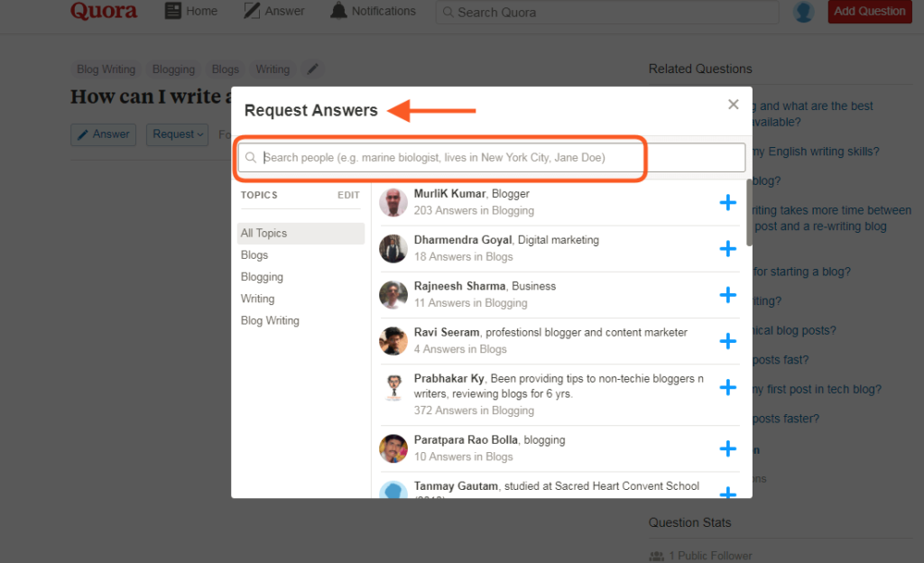The width and height of the screenshot is (924, 563).
Task: Open the user profile avatar menu
Action: [x=804, y=12]
